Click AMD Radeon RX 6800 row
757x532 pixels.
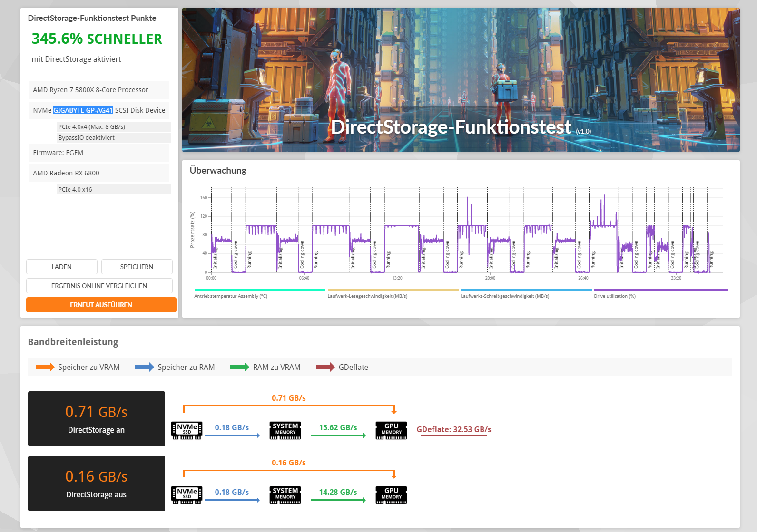(x=99, y=173)
